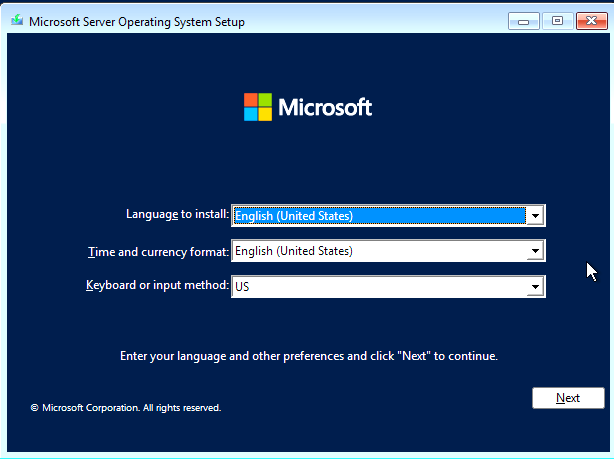Image resolution: width=614 pixels, height=459 pixels.
Task: Click the Keyboard or input method label
Action: [x=157, y=285]
